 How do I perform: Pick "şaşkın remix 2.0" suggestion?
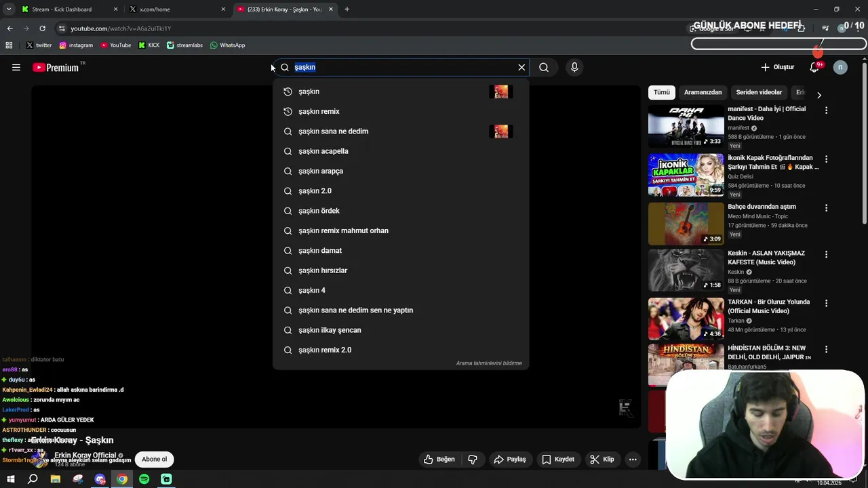(400, 350)
